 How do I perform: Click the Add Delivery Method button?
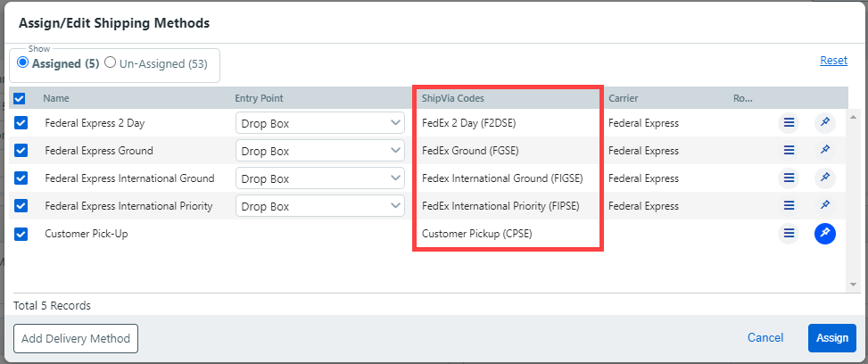(76, 338)
